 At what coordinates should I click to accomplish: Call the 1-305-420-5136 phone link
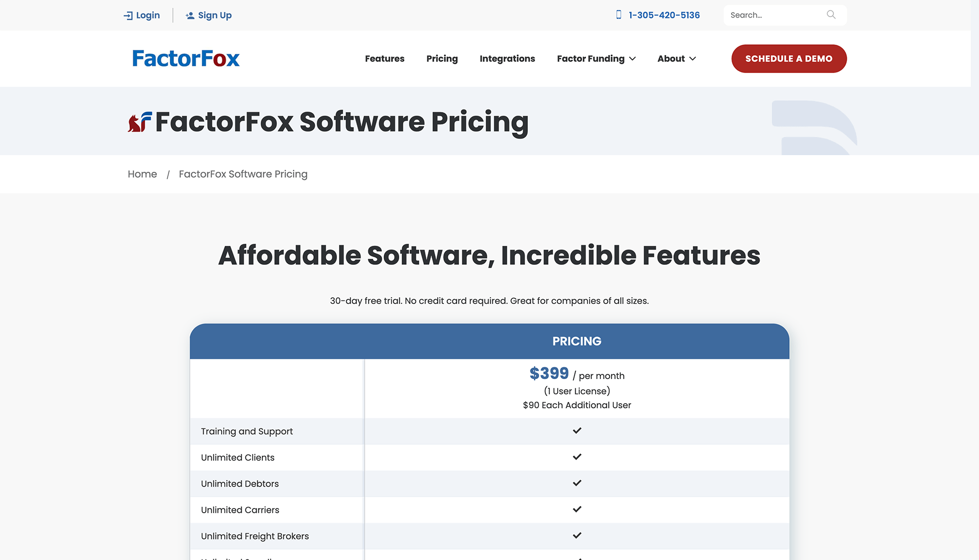click(x=664, y=15)
